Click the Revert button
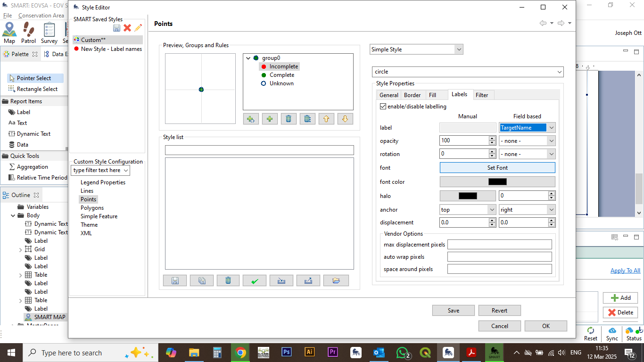This screenshot has height=362, width=644. tap(499, 311)
